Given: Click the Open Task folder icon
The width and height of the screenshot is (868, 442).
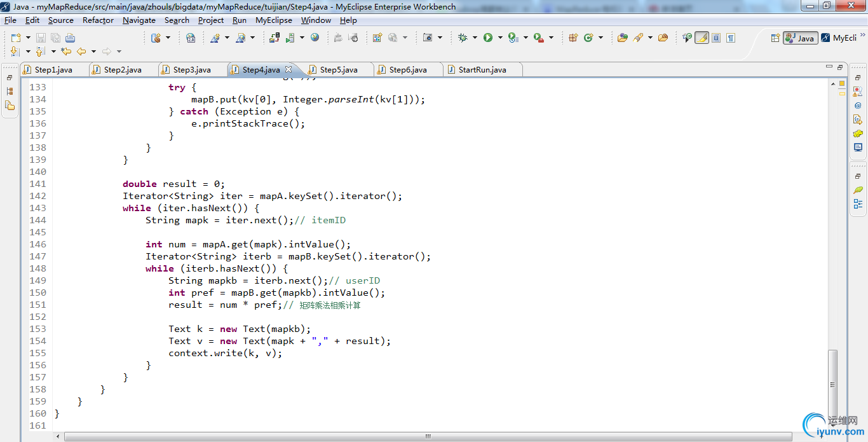Looking at the screenshot, I should 663,38.
